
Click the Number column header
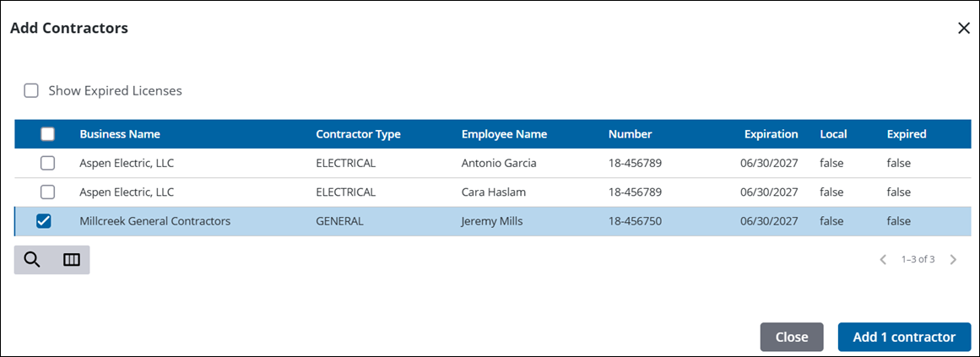pyautogui.click(x=630, y=134)
